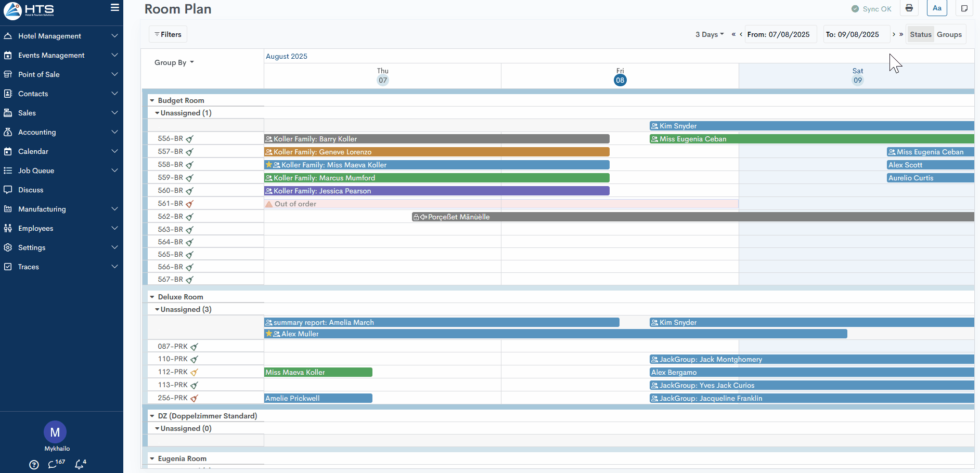
Task: Open the notes icon at top right
Action: [x=964, y=8]
